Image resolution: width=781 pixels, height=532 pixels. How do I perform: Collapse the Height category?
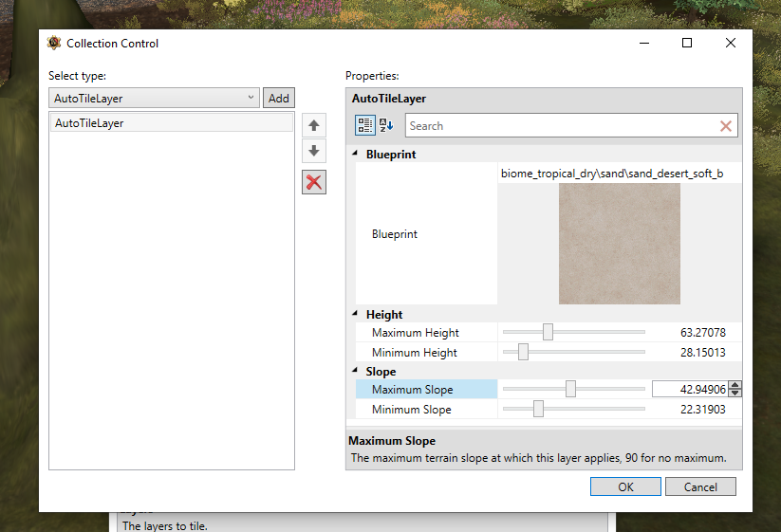coord(355,314)
